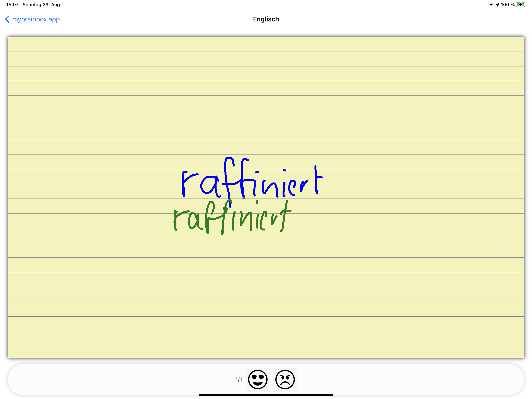
Task: Click the 15:07 clock in status bar
Action: [x=12, y=5]
